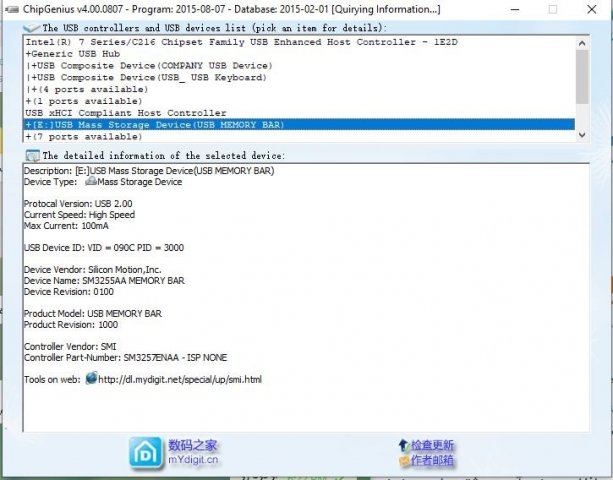613x480 pixels.
Task: Click the USB list header icon
Action: click(32, 28)
